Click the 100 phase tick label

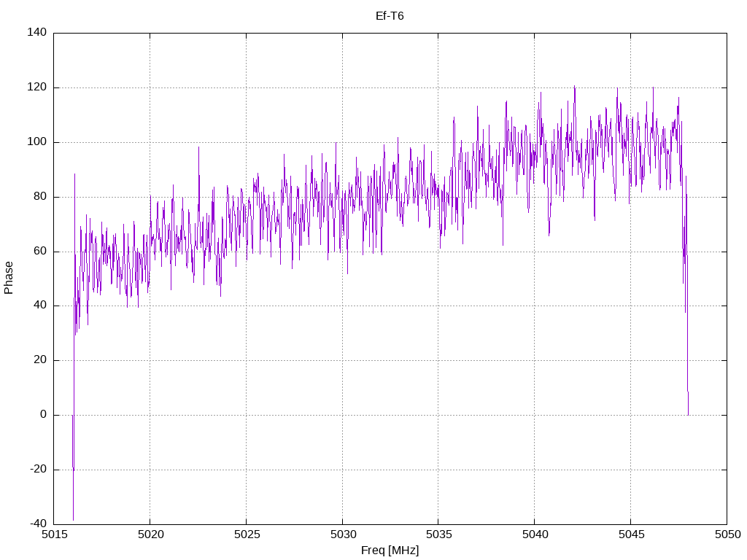[x=38, y=142]
